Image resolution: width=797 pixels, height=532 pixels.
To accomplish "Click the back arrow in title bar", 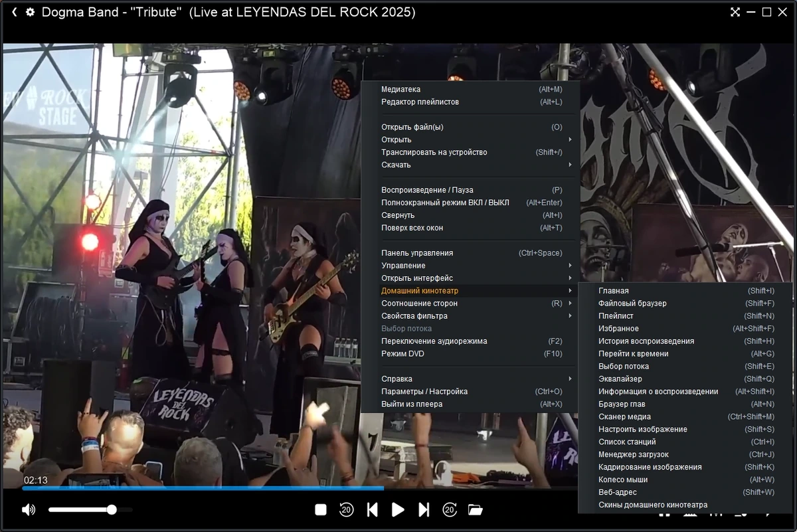I will tap(15, 12).
